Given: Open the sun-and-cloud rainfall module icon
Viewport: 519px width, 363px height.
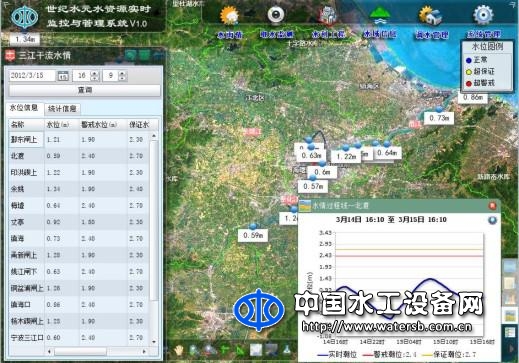Looking at the screenshot, I should coord(230,15).
